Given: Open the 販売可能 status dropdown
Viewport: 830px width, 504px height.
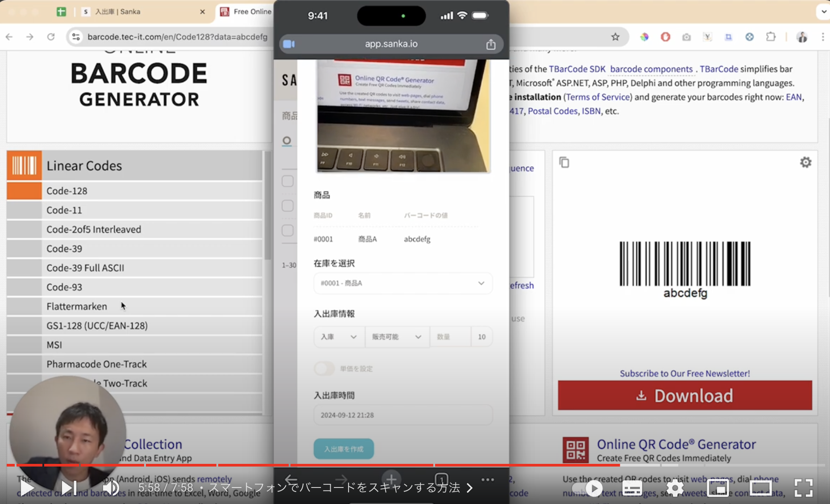Looking at the screenshot, I should [397, 337].
